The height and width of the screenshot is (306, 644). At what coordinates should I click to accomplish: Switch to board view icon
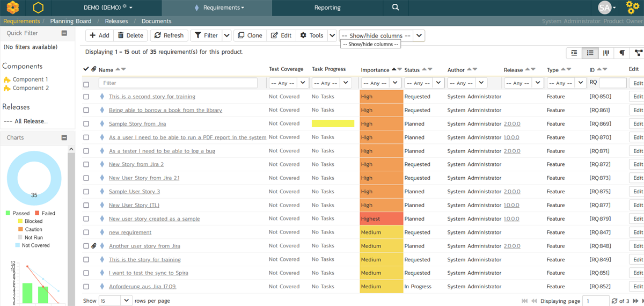pos(606,53)
